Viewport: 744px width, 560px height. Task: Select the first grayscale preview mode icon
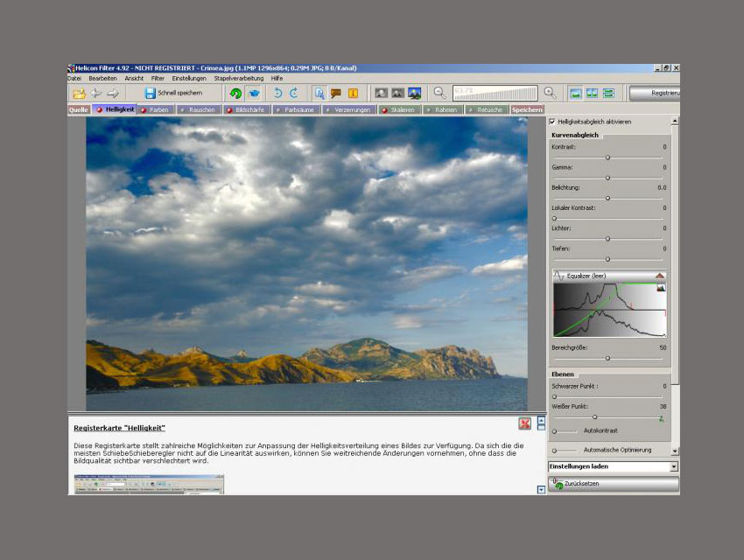[381, 93]
